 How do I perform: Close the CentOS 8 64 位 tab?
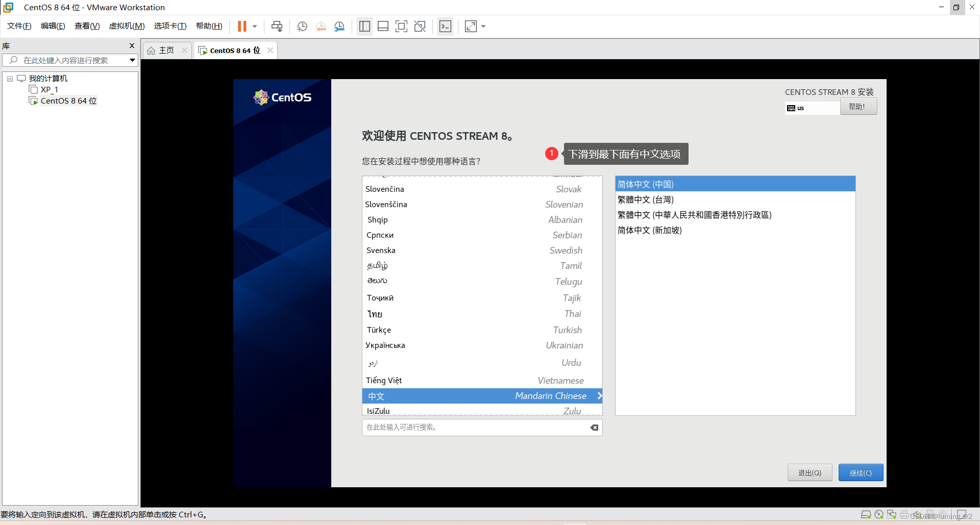click(270, 50)
